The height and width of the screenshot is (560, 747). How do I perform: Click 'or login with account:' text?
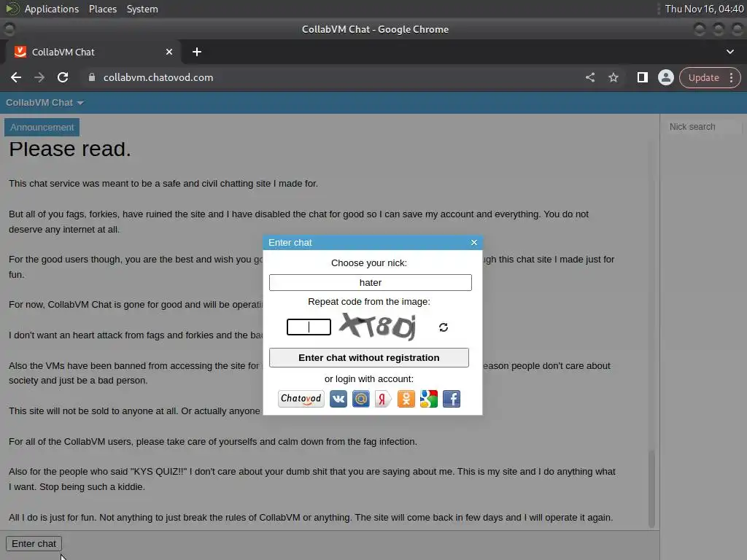368,378
